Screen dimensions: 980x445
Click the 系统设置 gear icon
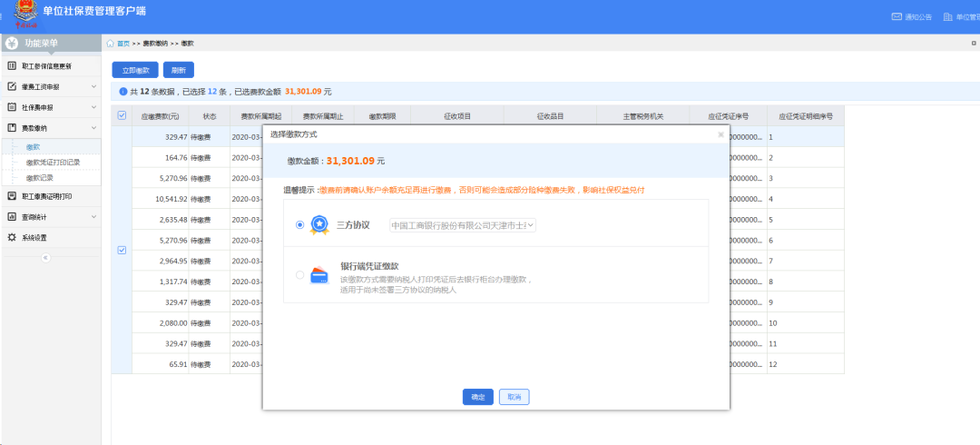pyautogui.click(x=12, y=238)
